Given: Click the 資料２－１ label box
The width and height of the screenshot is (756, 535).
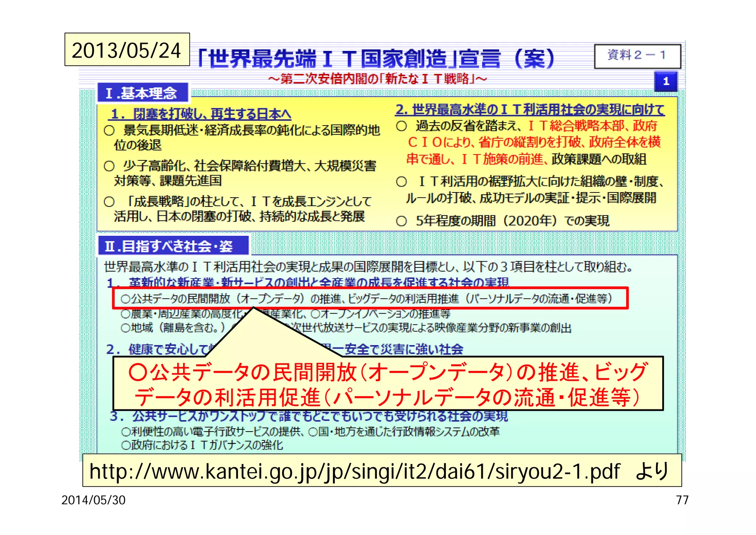Looking at the screenshot, I should [638, 56].
